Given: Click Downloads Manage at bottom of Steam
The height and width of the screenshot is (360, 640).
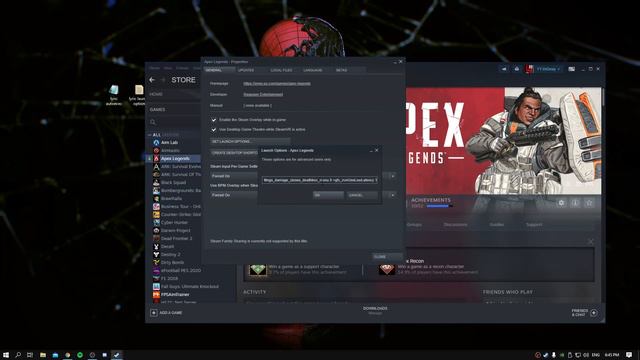Looking at the screenshot, I should pyautogui.click(x=375, y=311).
